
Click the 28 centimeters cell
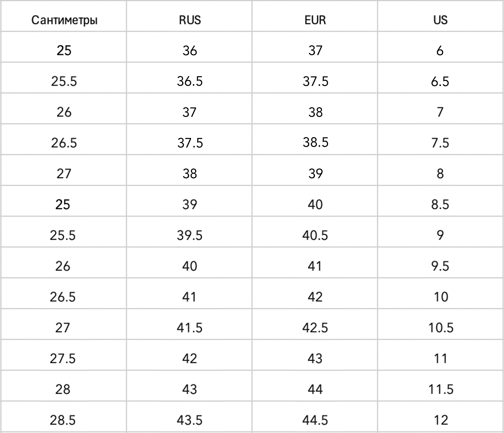63,389
